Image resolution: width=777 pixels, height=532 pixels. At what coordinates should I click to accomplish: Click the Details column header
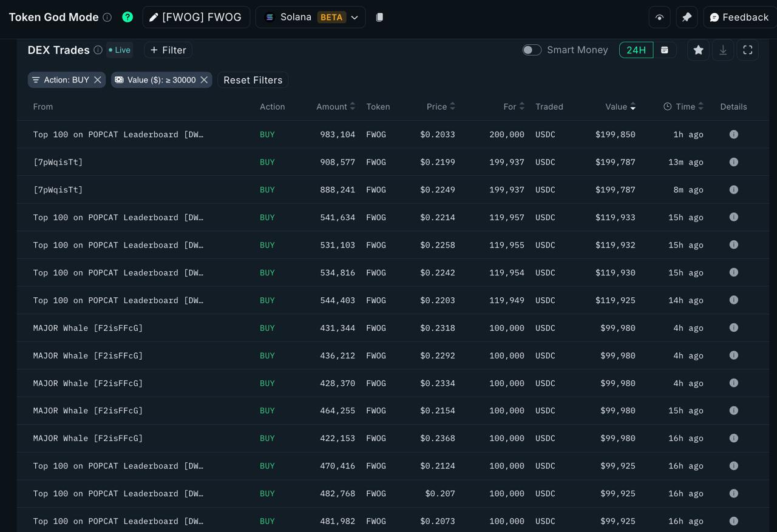point(733,106)
